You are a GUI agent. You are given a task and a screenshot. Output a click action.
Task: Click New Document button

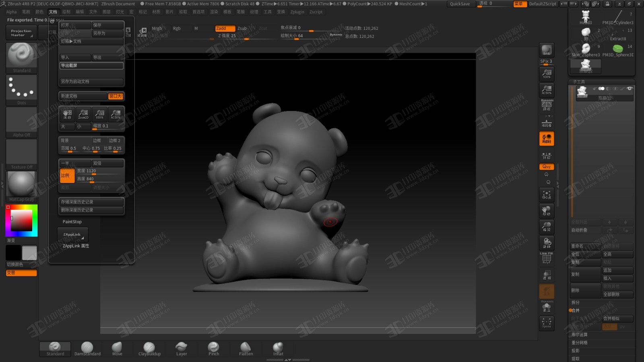tap(83, 96)
